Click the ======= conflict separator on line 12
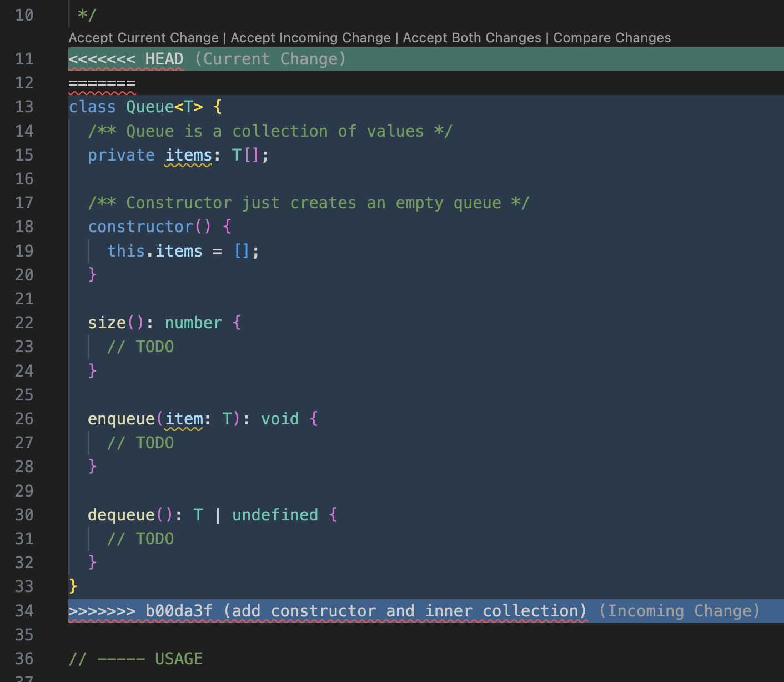Image resolution: width=784 pixels, height=682 pixels. 102,83
